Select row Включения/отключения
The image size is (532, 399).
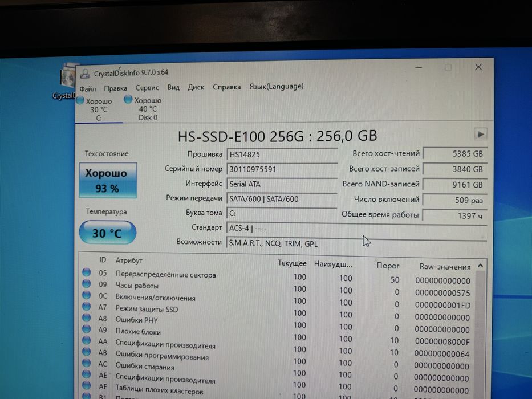click(277, 300)
